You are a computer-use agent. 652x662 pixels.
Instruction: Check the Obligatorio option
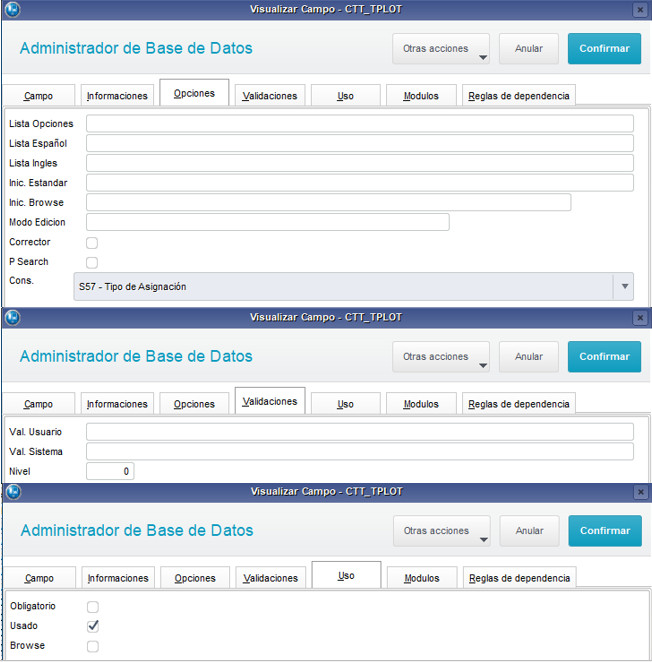click(93, 607)
